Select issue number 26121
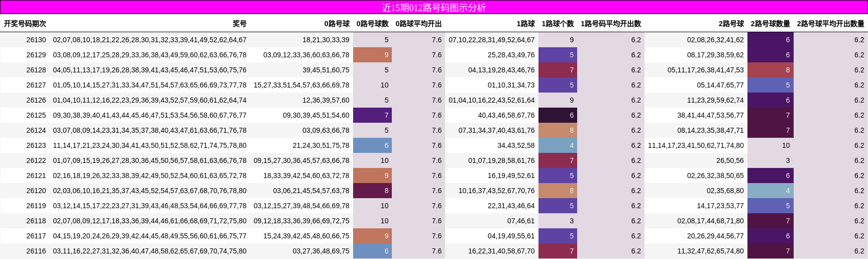The width and height of the screenshot is (868, 259). [x=36, y=176]
